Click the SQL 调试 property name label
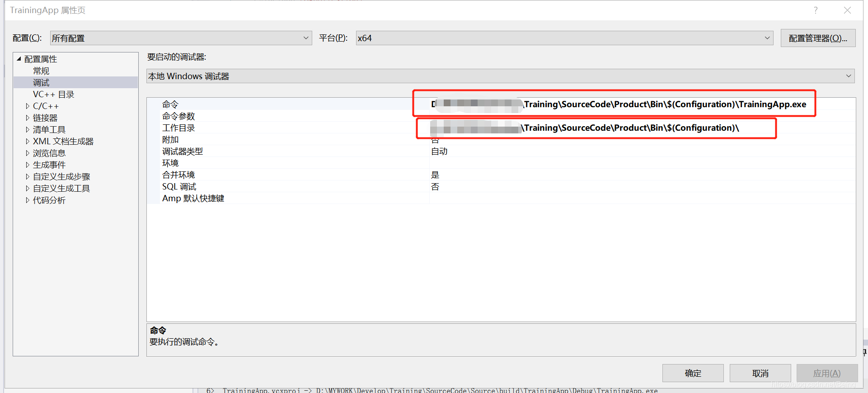Viewport: 868px width, 393px height. point(179,186)
